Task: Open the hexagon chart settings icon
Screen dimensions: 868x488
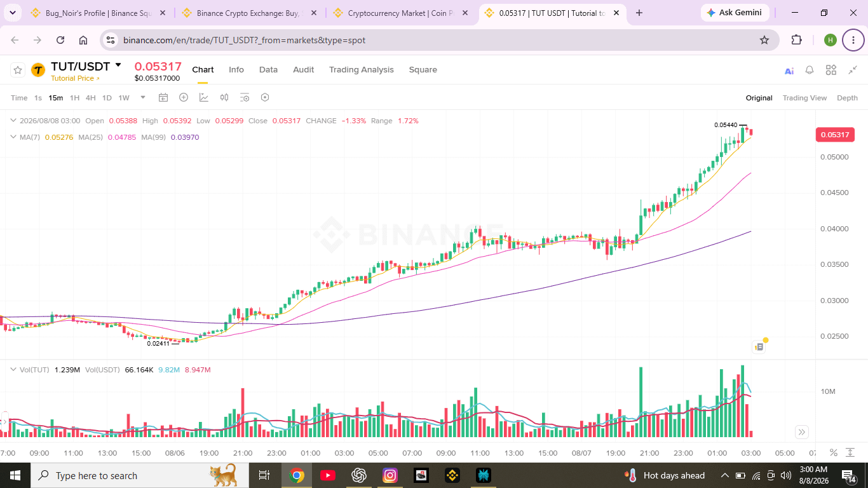Action: pyautogui.click(x=265, y=97)
